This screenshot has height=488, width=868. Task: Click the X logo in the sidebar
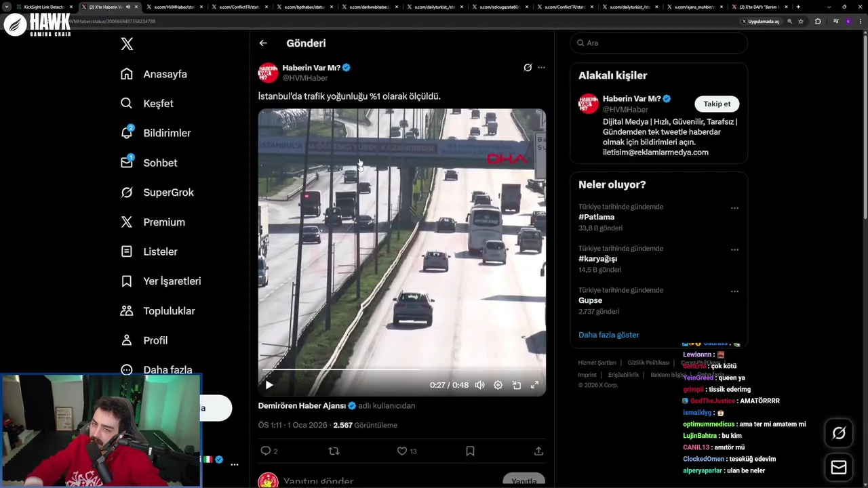(x=127, y=44)
